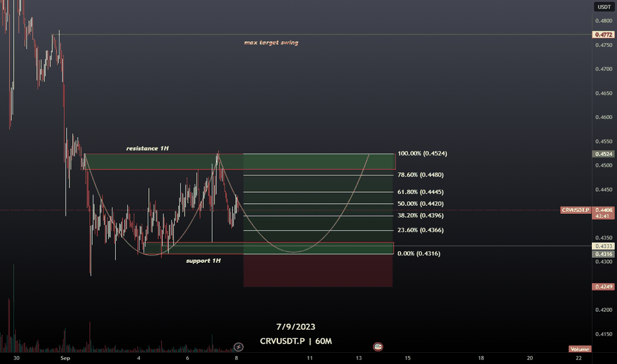
Task: Click the '18' date on time axis
Action: tap(481, 358)
